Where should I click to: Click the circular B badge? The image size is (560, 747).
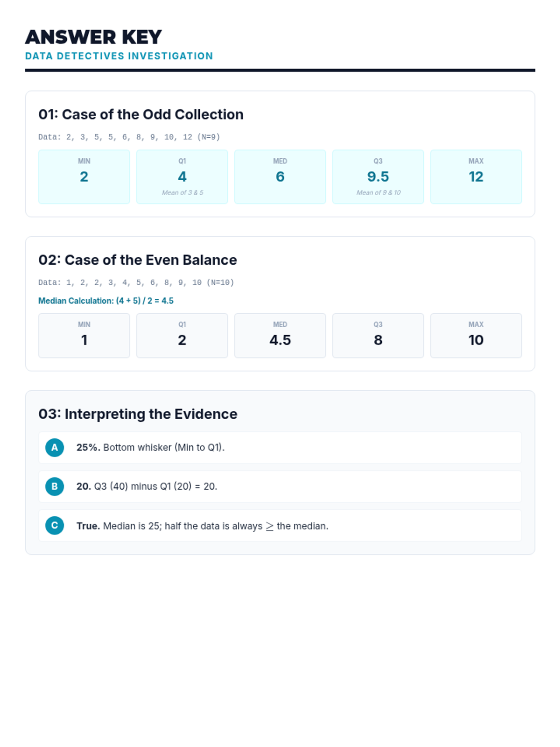pyautogui.click(x=55, y=486)
